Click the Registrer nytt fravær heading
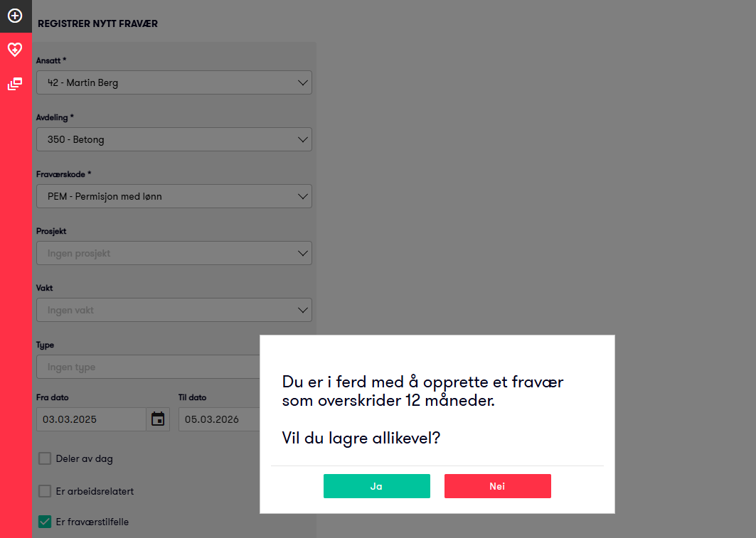756x538 pixels. click(x=98, y=24)
